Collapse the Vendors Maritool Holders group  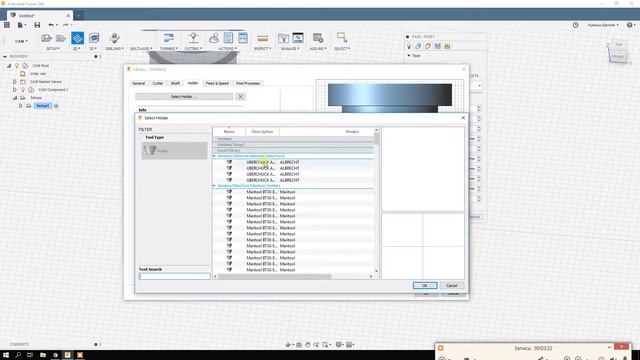(x=214, y=186)
